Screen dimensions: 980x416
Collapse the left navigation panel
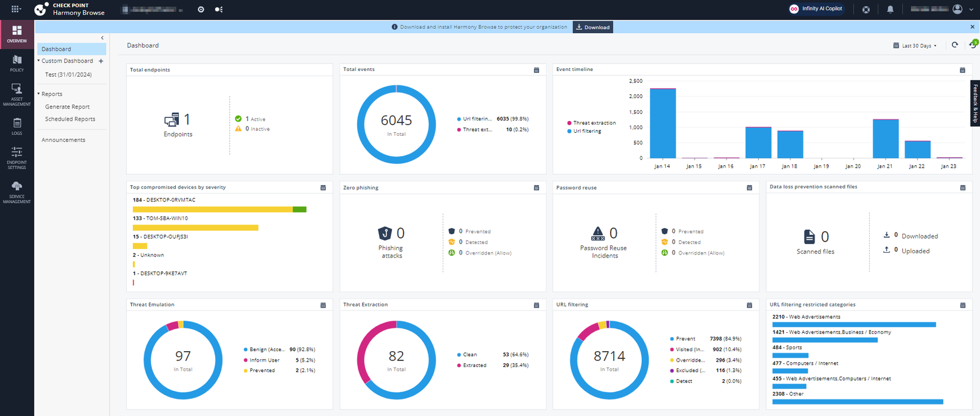[102, 38]
